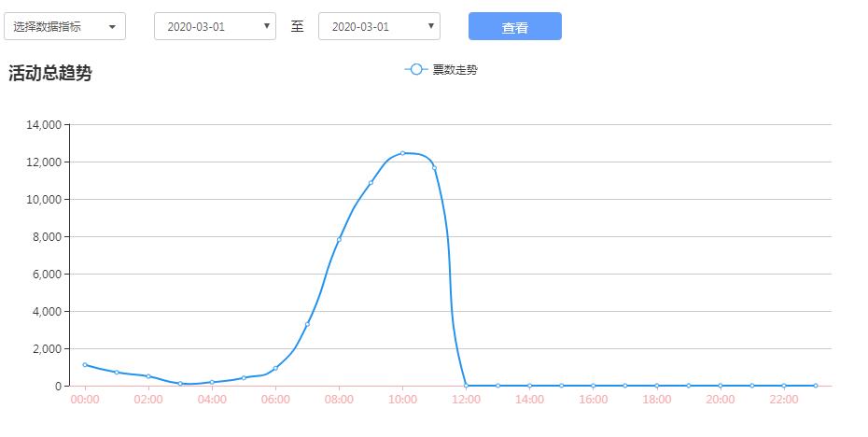
Task: Click the 03:00 lowest morning data point
Action: [180, 384]
